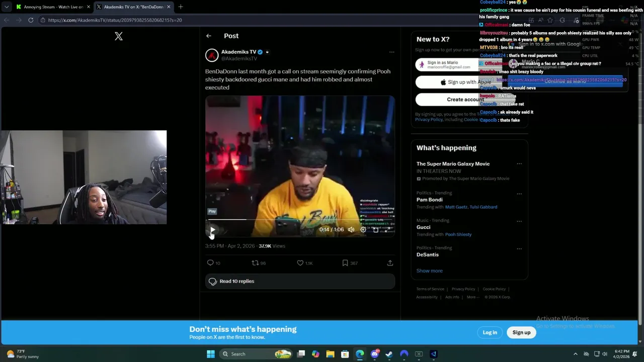Click the 37.9K Views count
644x362 pixels.
[x=272, y=246]
